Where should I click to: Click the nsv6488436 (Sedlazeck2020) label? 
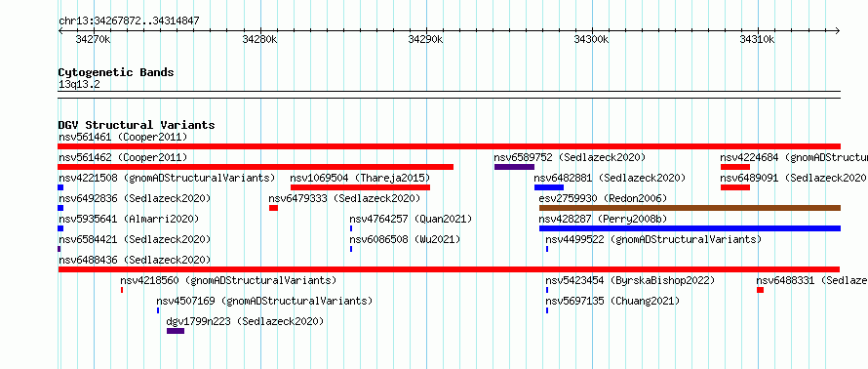click(135, 260)
